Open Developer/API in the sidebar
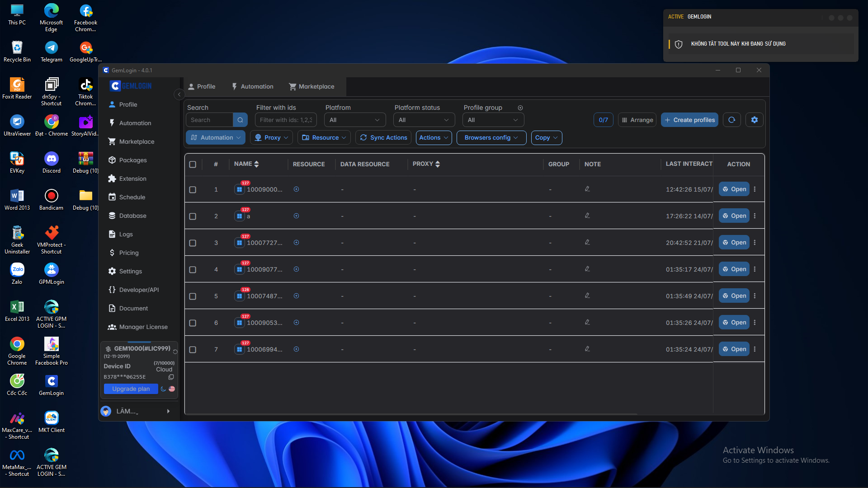 (139, 290)
